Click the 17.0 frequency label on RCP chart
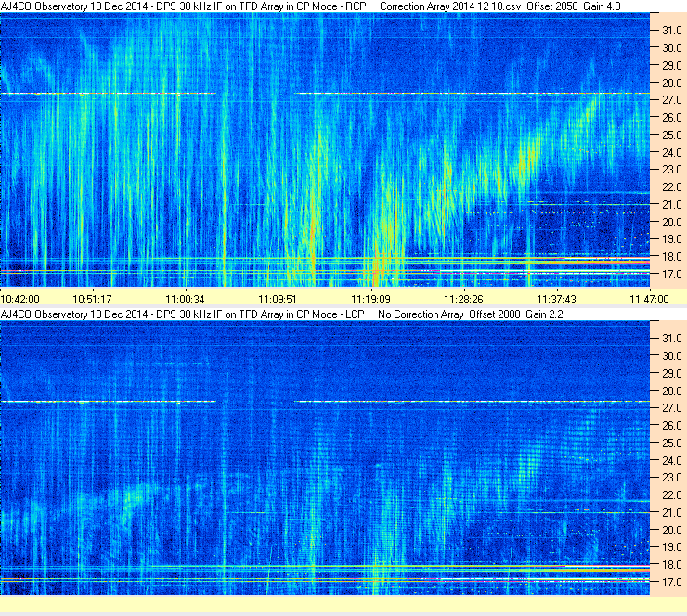The image size is (687, 616). (671, 275)
